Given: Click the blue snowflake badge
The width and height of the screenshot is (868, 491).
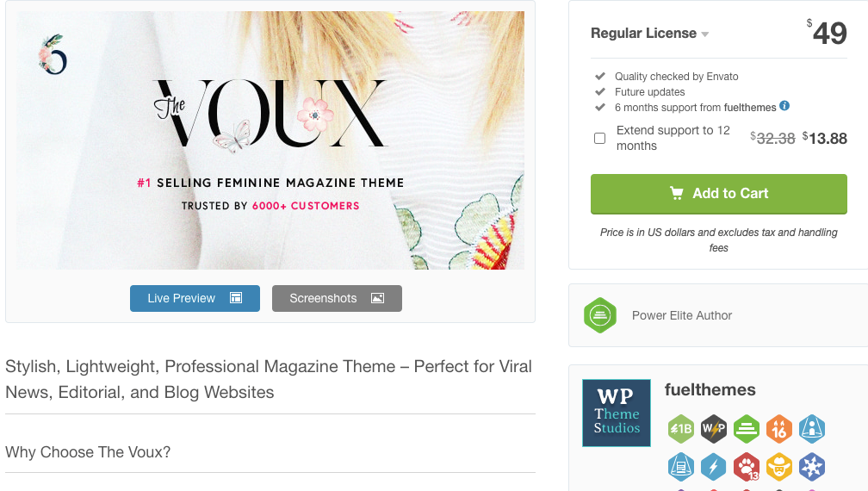Looking at the screenshot, I should pos(812,467).
